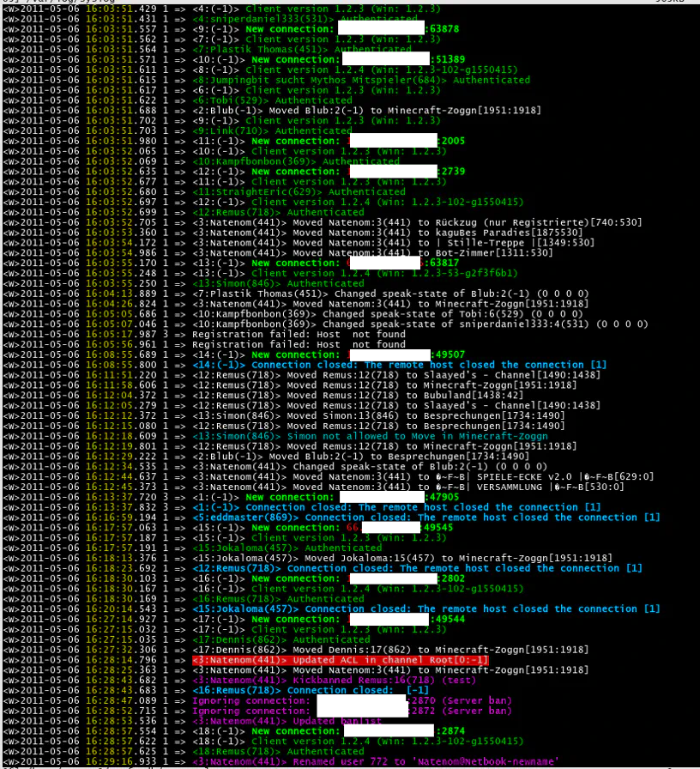Click '<2:Blub(-1)> Moved Blub:2(-1) to Minecraft-Zoggn' line
700x769 pixels.
coord(366,111)
